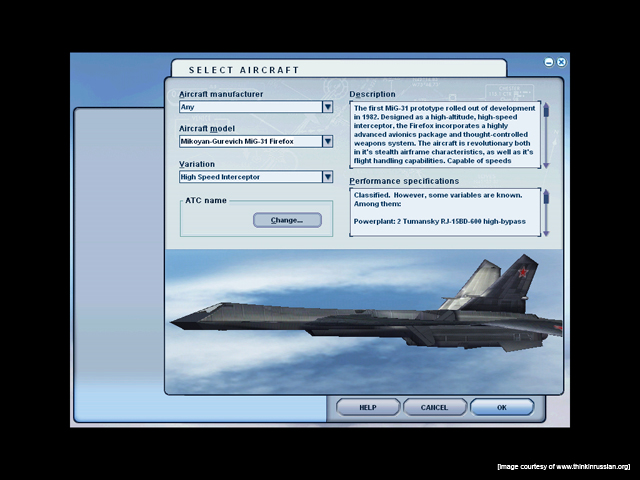Click scroll-up arrow of Description box
The height and width of the screenshot is (480, 640).
click(x=546, y=105)
